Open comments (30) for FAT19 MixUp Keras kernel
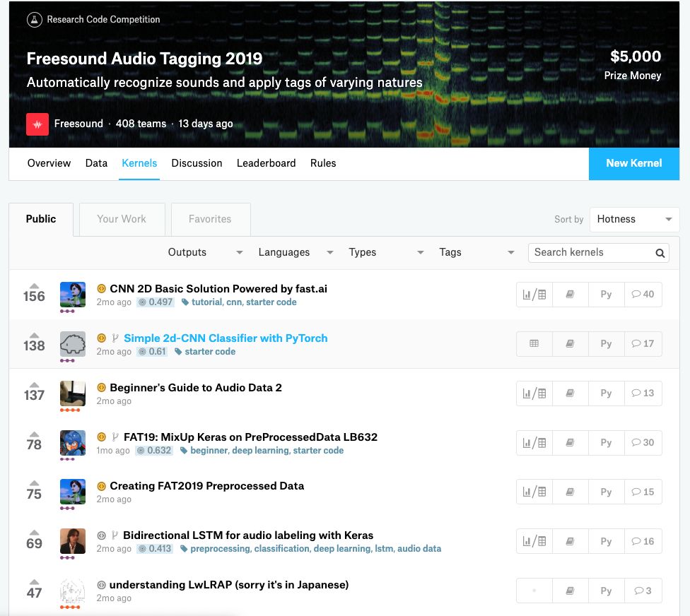The image size is (690, 616). coord(643,443)
